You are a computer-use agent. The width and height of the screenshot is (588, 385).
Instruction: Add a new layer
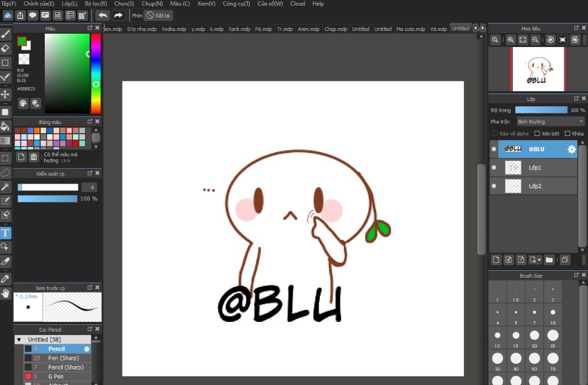point(496,260)
